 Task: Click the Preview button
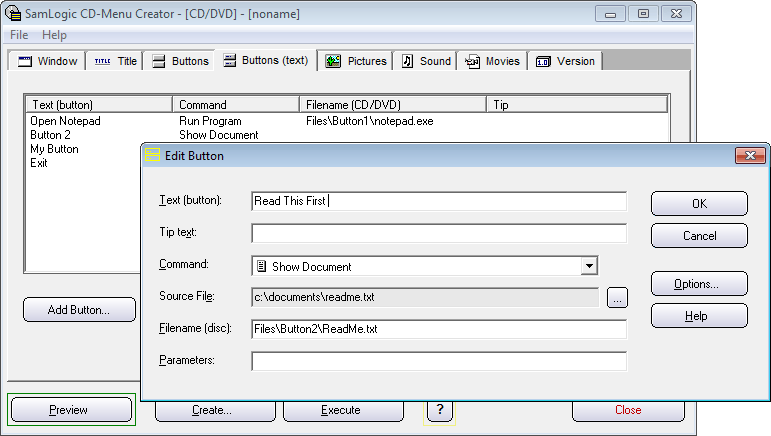click(71, 409)
